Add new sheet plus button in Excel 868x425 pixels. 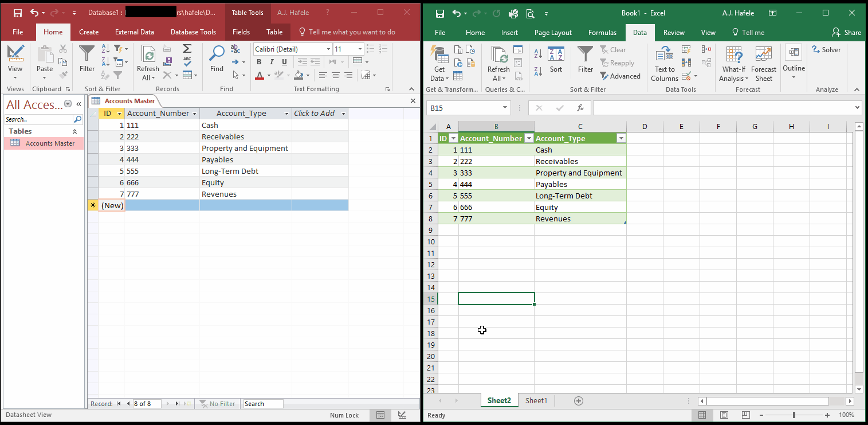point(579,401)
